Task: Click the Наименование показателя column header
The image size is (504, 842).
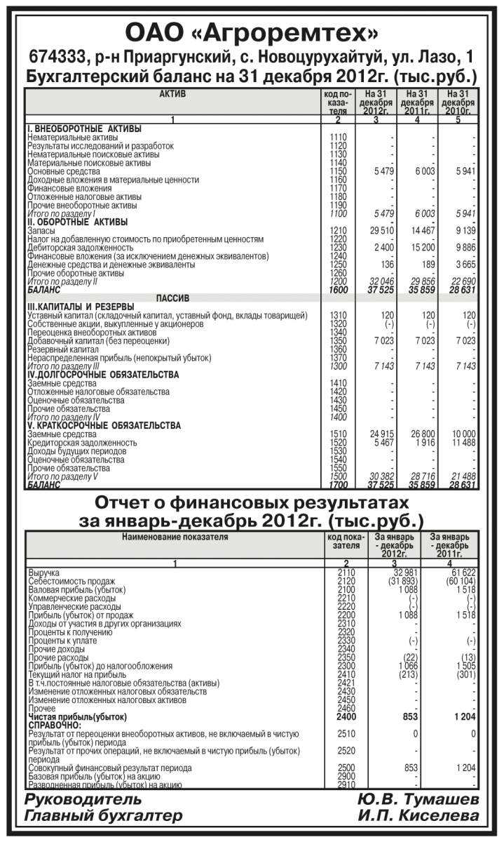Action: [175, 537]
